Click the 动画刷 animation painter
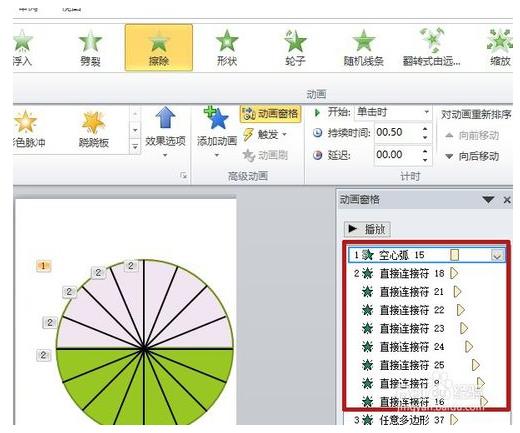The height and width of the screenshot is (433, 520). (265, 155)
